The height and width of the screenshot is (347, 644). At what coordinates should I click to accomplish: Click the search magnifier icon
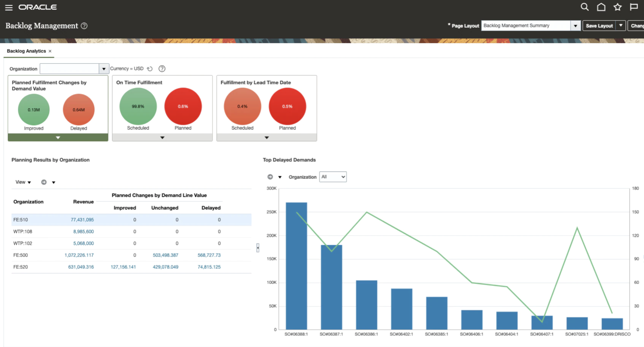[584, 7]
